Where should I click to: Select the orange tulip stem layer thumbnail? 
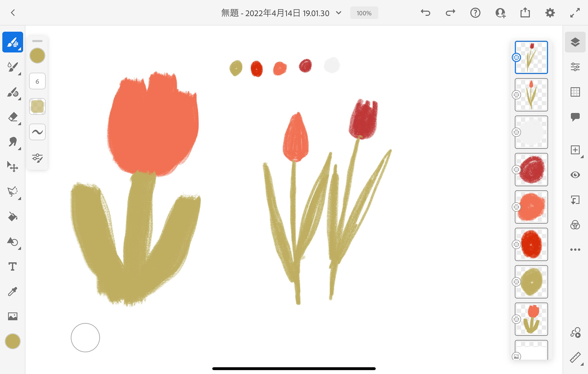[531, 95]
